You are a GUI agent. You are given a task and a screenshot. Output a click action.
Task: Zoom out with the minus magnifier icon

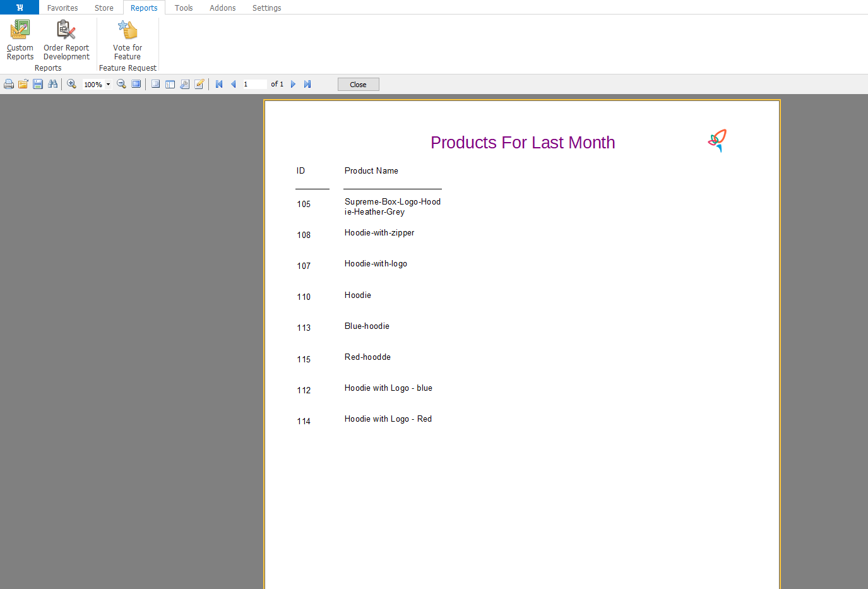click(x=121, y=84)
